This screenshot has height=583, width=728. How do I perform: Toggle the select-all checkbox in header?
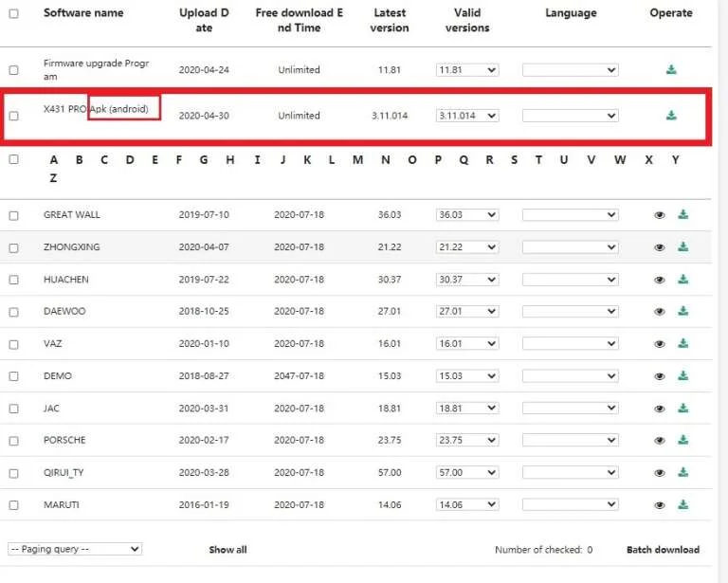click(x=13, y=13)
